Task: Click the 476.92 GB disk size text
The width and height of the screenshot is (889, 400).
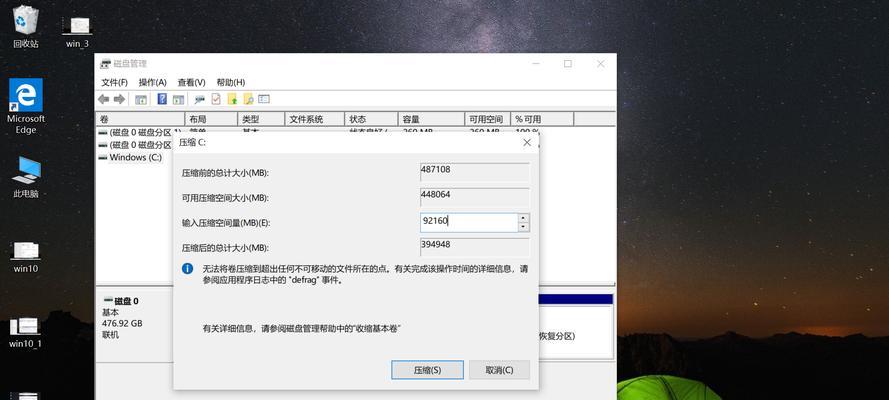Action: tap(122, 324)
